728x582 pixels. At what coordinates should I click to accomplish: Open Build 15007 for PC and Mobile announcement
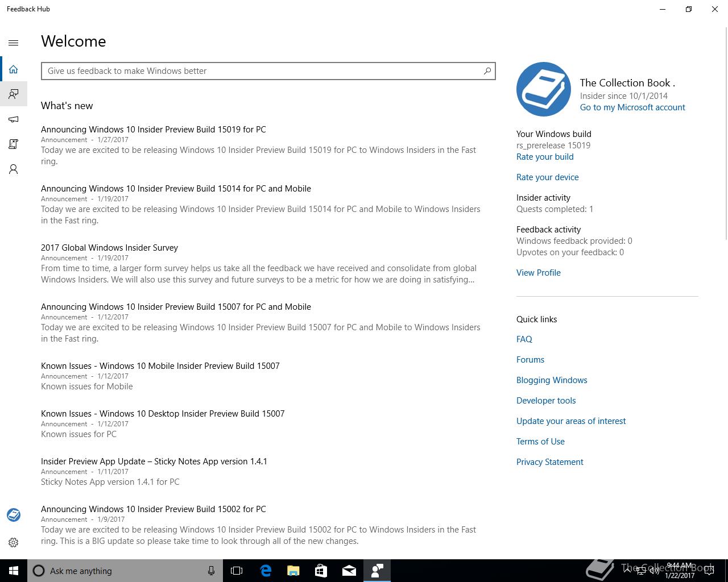click(176, 307)
